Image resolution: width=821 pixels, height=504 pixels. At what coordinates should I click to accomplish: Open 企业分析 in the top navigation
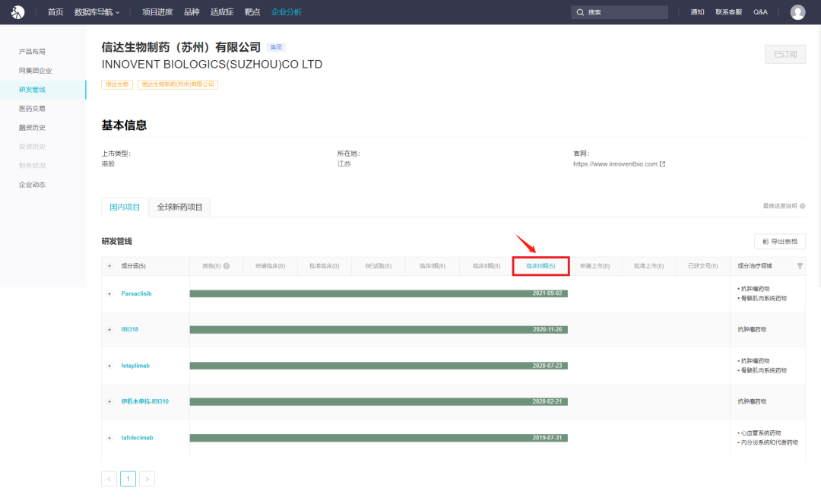pos(287,12)
